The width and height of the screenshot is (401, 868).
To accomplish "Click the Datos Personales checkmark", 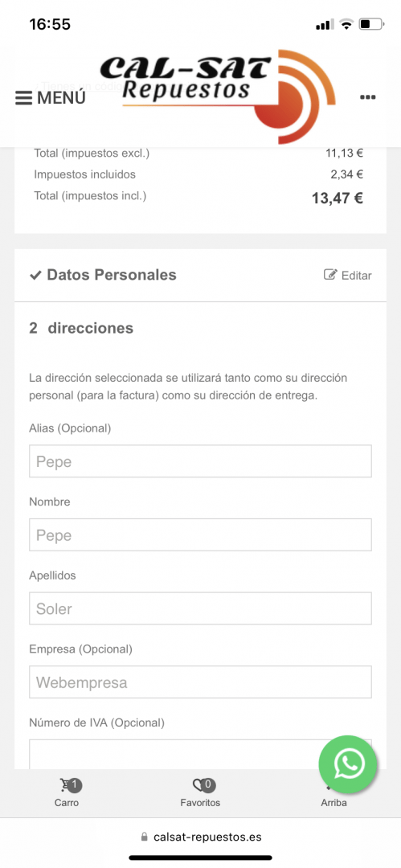I will [x=35, y=275].
